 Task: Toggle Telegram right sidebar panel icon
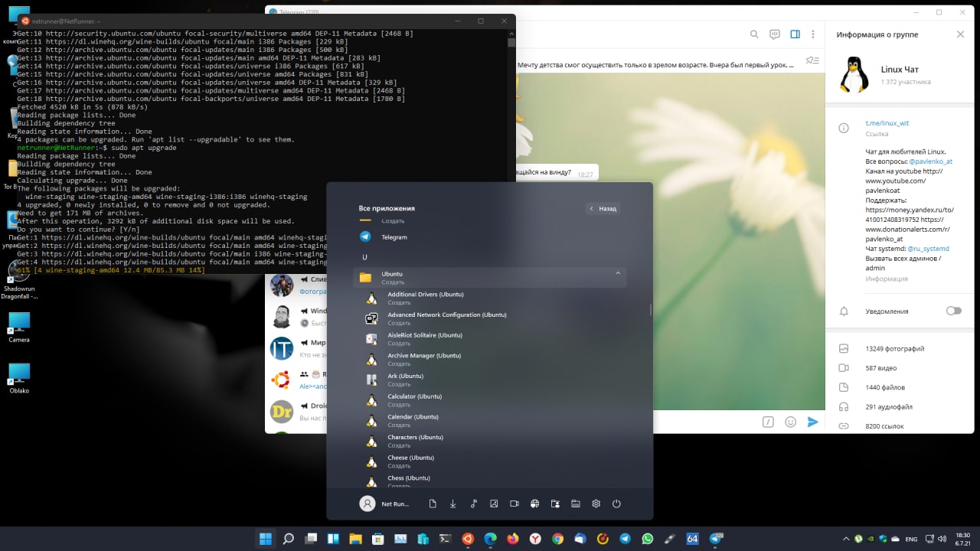tap(795, 34)
